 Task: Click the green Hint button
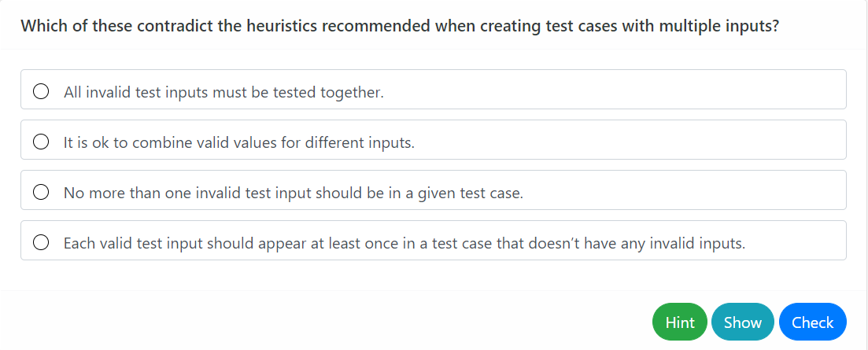(x=680, y=322)
